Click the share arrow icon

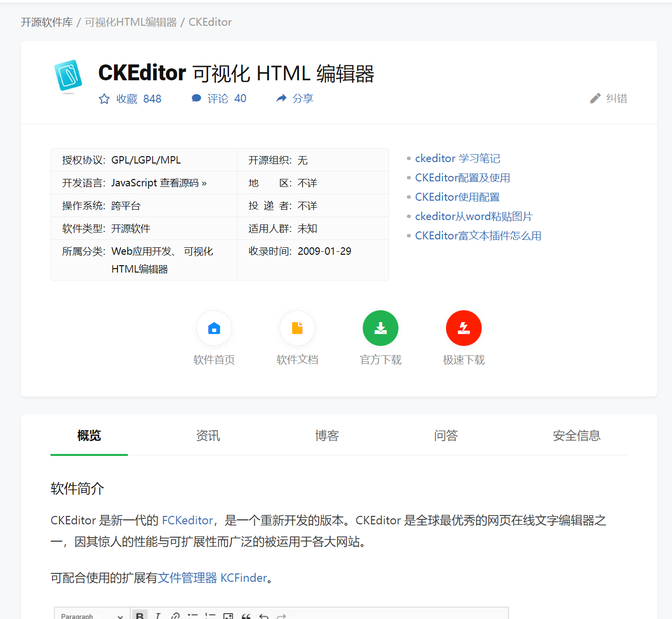(x=281, y=98)
